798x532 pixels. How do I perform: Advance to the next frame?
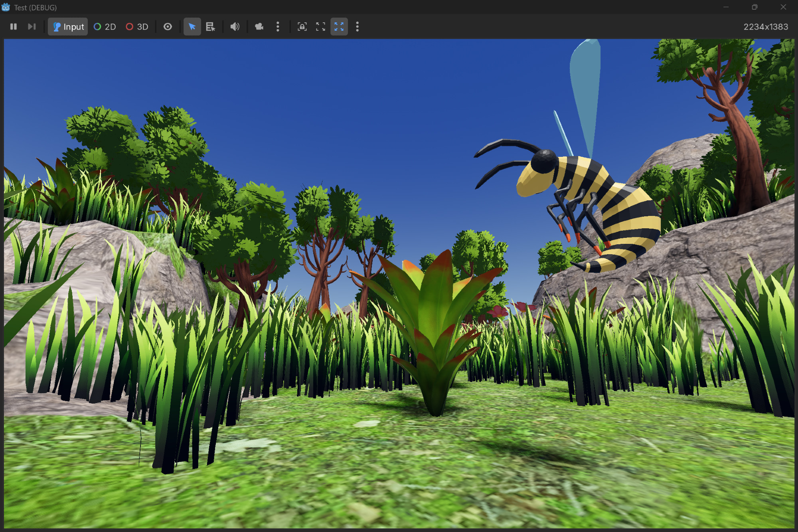click(32, 27)
